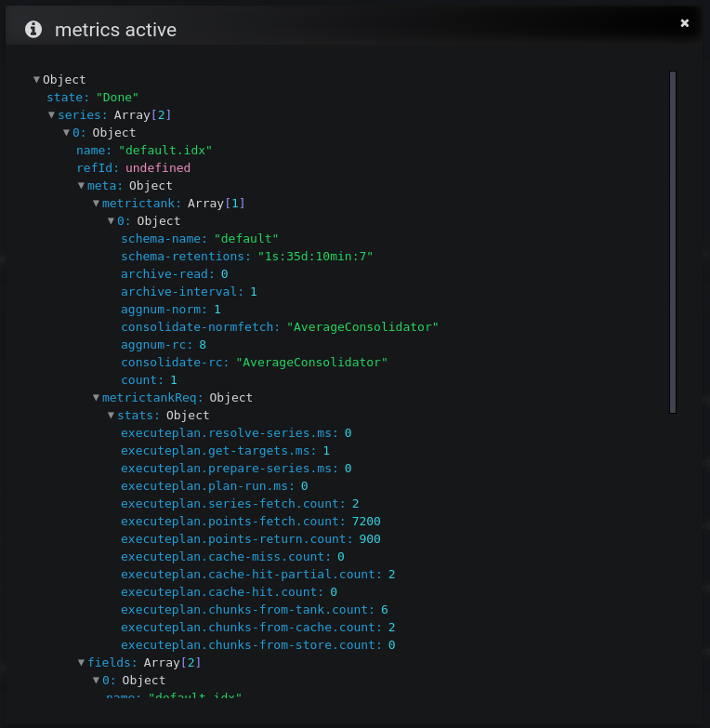Screen dimensions: 710x728
Task: Collapse the root Object node
Action: (37, 80)
